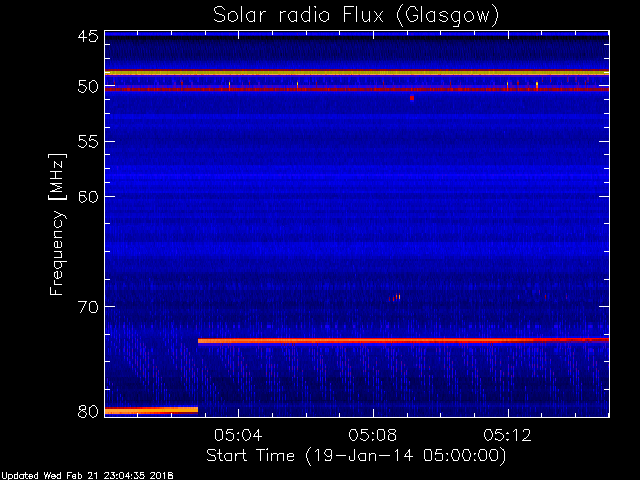Click the yellow horizontal band near 49 MHz

pos(357,73)
